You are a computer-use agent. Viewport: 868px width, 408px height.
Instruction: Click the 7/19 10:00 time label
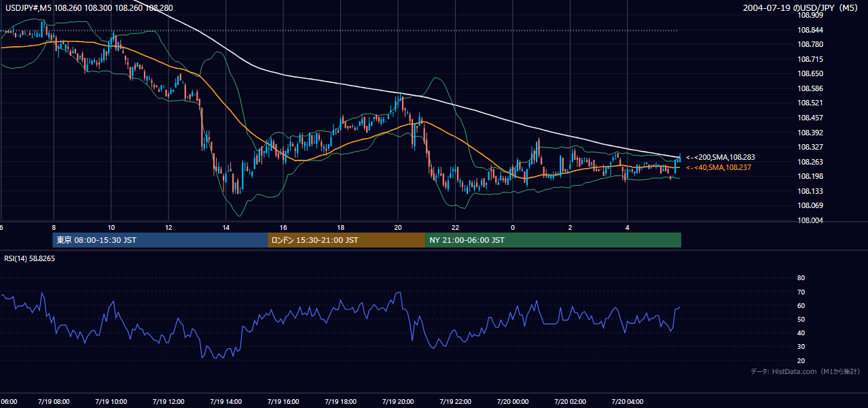111,402
